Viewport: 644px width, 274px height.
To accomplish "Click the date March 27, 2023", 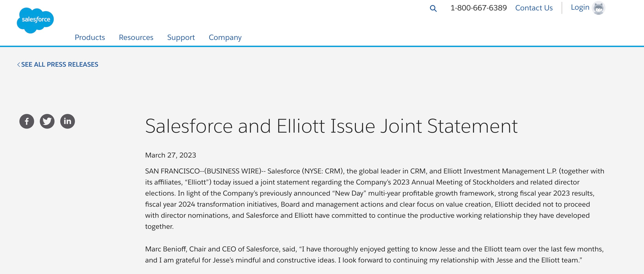I will click(x=170, y=155).
